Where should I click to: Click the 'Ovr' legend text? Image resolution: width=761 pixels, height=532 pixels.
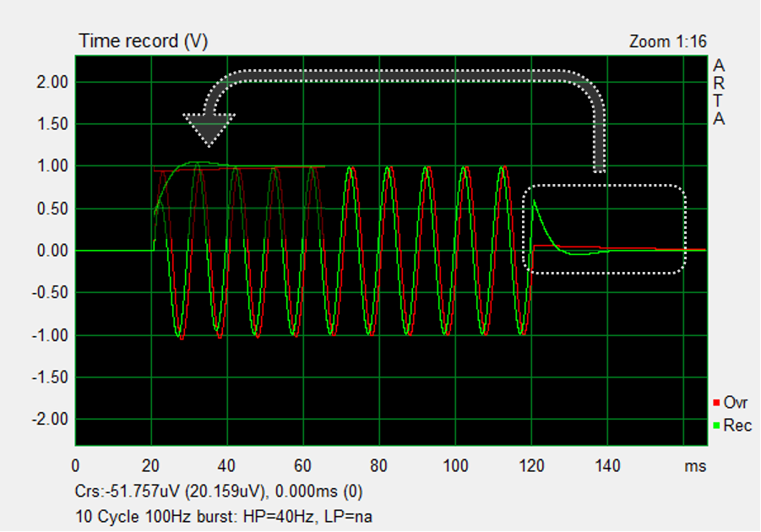736,403
